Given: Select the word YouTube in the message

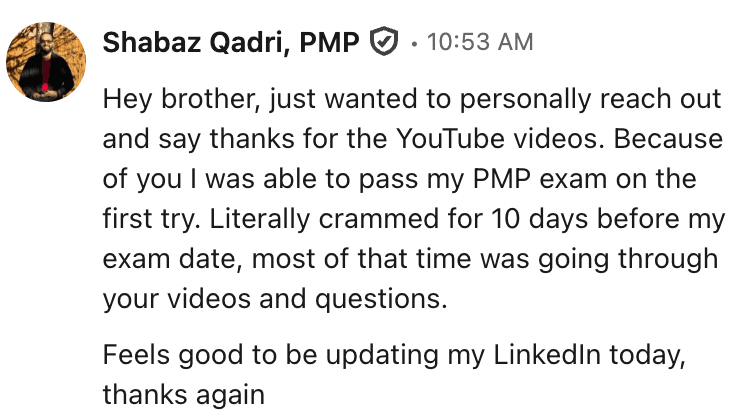Looking at the screenshot, I should pyautogui.click(x=451, y=139).
